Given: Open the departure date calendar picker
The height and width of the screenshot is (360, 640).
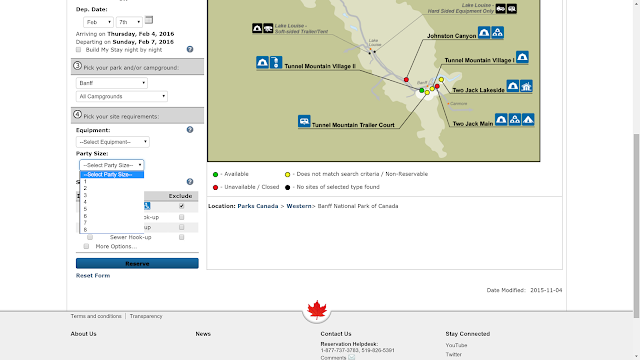Looking at the screenshot, I should tap(149, 20).
